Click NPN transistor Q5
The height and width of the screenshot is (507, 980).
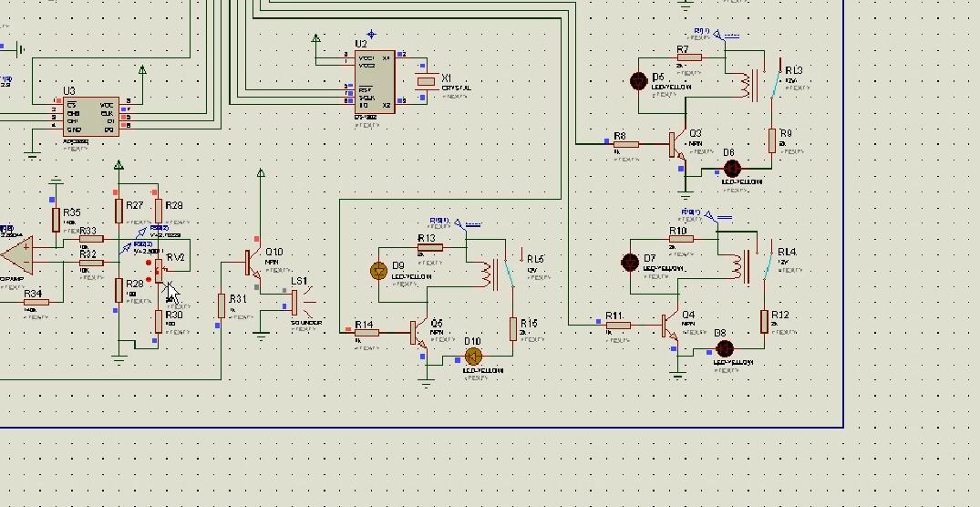tap(419, 334)
